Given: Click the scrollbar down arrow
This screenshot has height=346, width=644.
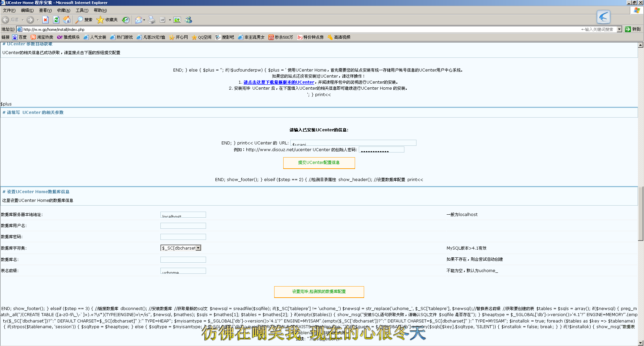Looking at the screenshot, I should (x=641, y=343).
